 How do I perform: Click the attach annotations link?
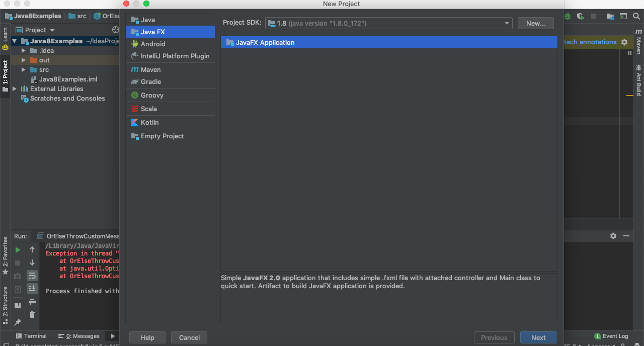pos(591,42)
